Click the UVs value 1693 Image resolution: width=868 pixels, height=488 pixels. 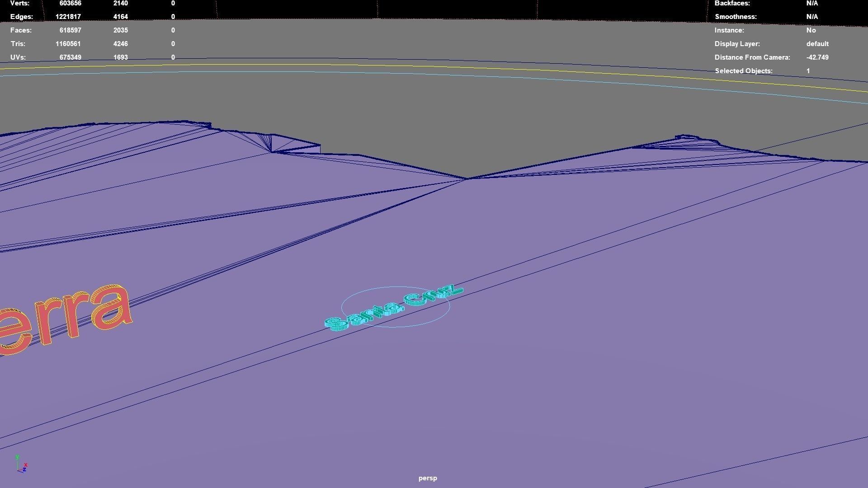[x=120, y=57]
